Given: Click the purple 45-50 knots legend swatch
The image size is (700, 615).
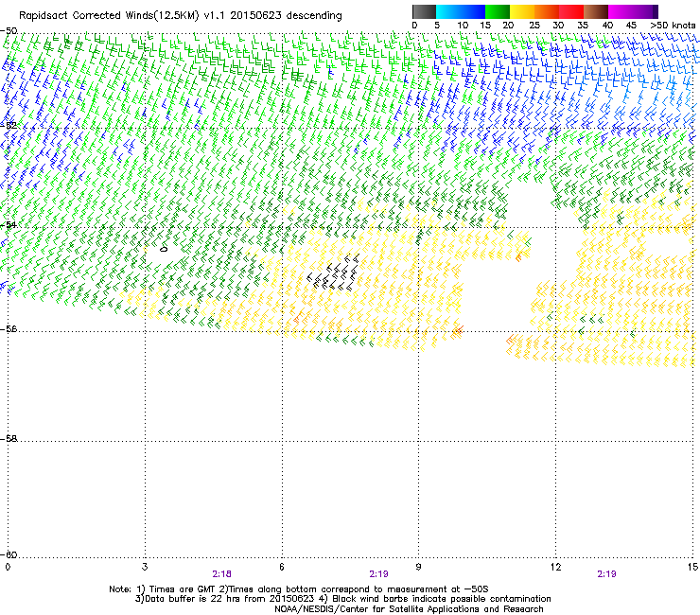Looking at the screenshot, I should (x=645, y=11).
